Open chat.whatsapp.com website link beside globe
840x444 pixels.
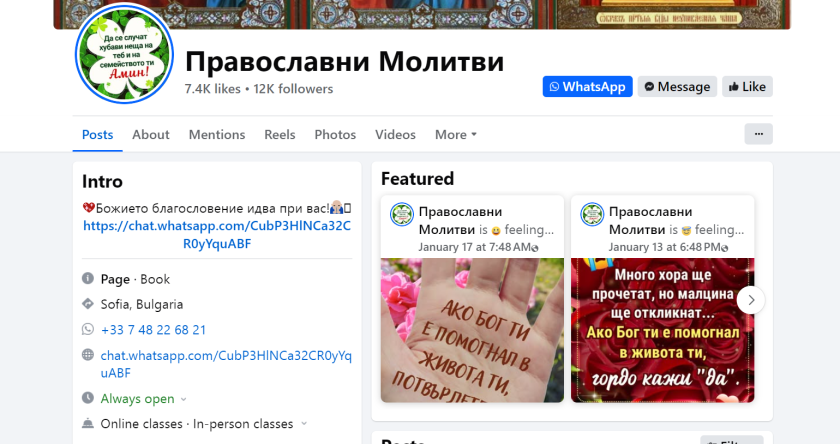coord(226,364)
